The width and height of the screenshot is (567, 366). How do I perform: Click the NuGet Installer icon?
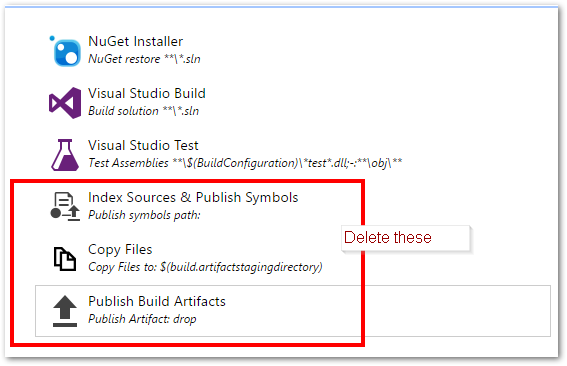coord(67,53)
